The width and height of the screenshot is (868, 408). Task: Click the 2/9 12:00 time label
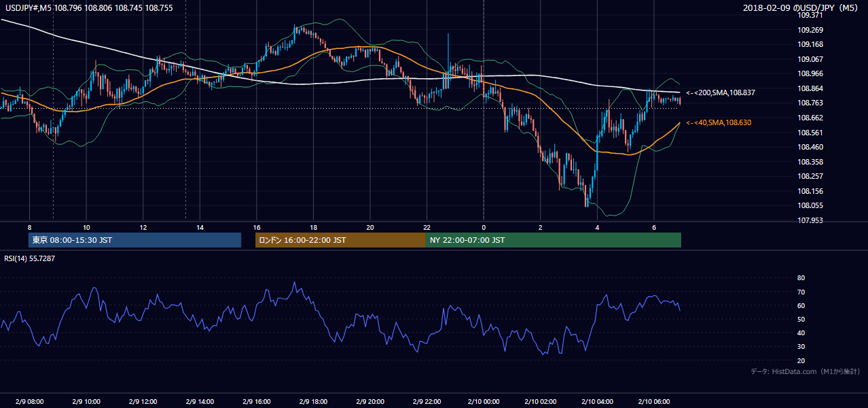coord(143,401)
